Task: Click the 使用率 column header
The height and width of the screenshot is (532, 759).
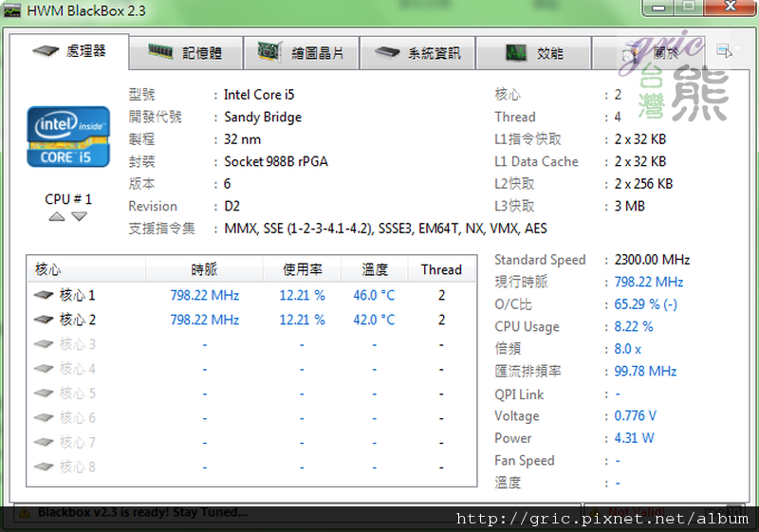Action: [303, 269]
